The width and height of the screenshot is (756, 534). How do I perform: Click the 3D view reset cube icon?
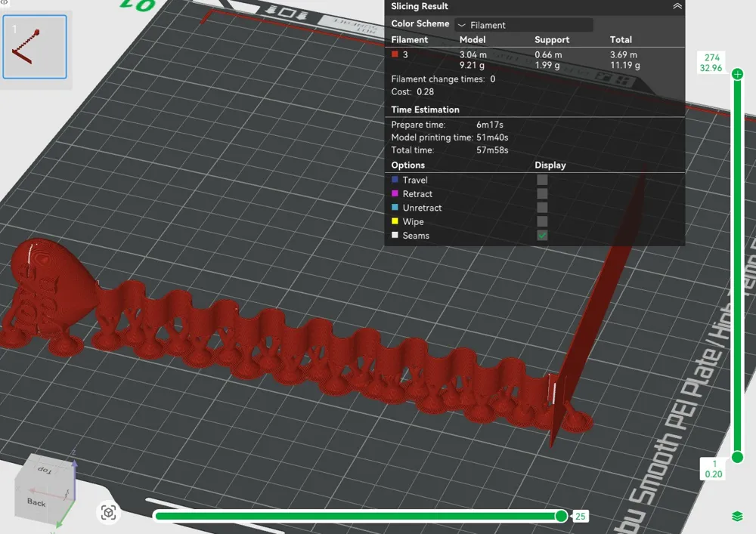[108, 513]
